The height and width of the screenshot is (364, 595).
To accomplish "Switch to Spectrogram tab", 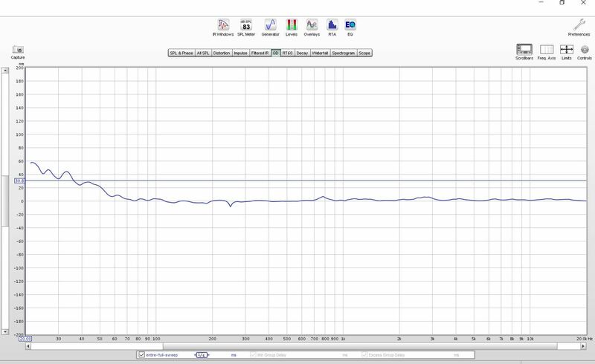I will click(344, 53).
